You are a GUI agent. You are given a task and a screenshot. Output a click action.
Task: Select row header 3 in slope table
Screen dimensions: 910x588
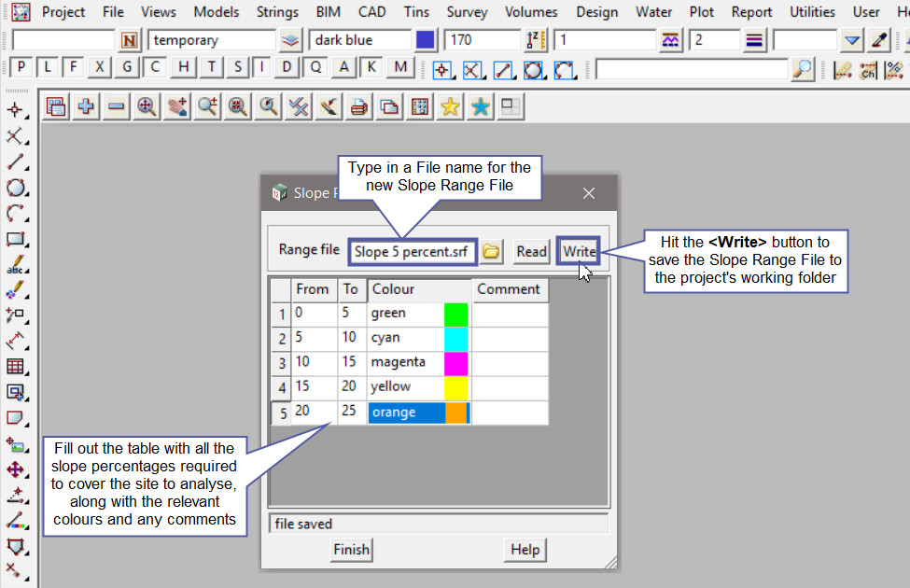coord(282,363)
